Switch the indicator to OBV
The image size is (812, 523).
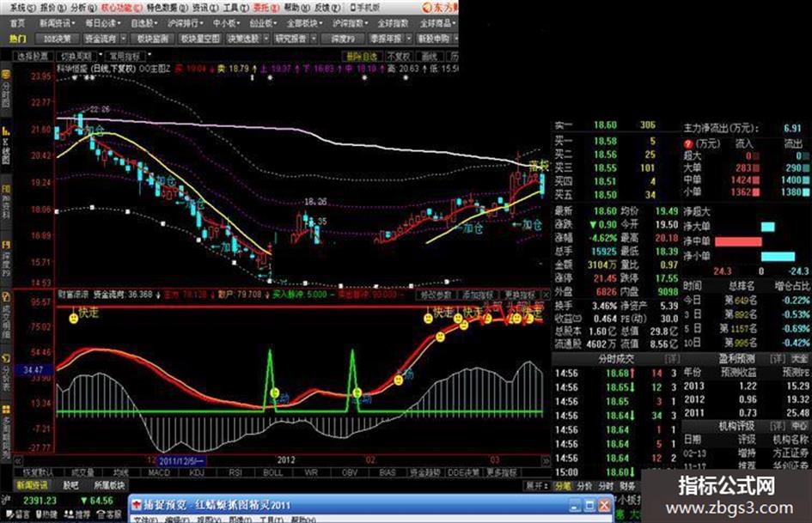click(x=350, y=472)
